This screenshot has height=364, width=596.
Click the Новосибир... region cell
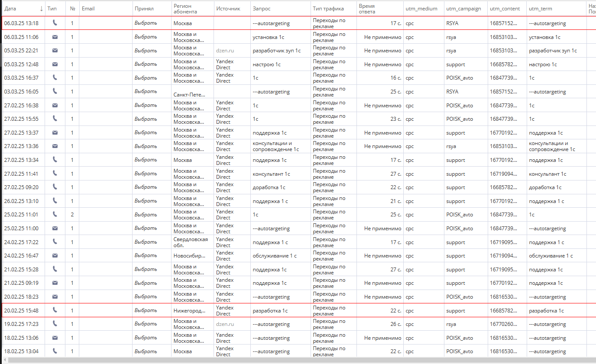coord(189,256)
